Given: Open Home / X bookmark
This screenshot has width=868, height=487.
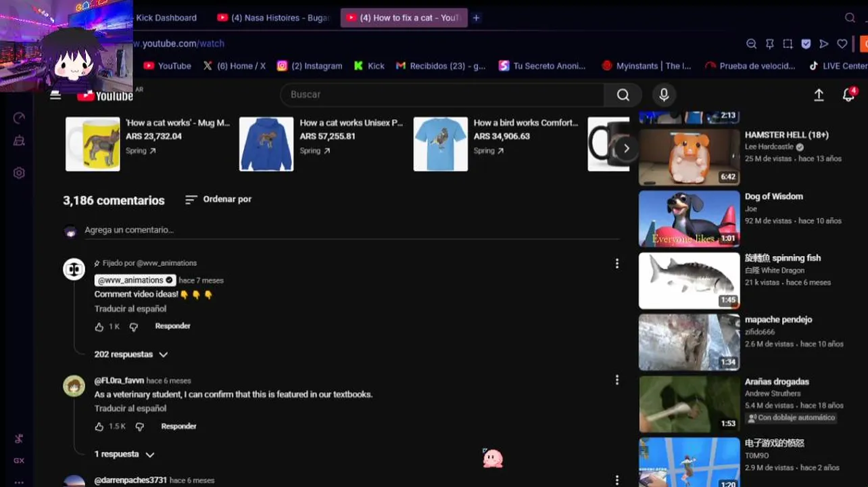Looking at the screenshot, I should [x=234, y=66].
